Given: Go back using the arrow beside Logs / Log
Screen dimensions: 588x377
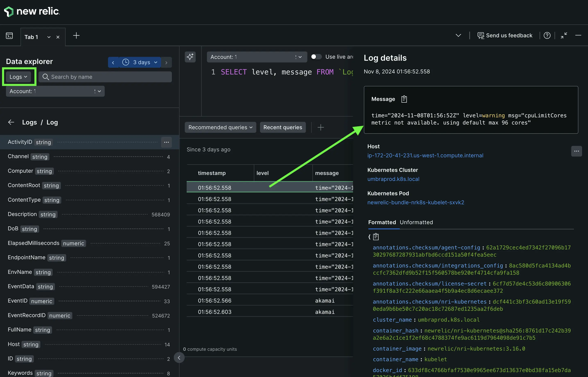Looking at the screenshot, I should pos(11,122).
